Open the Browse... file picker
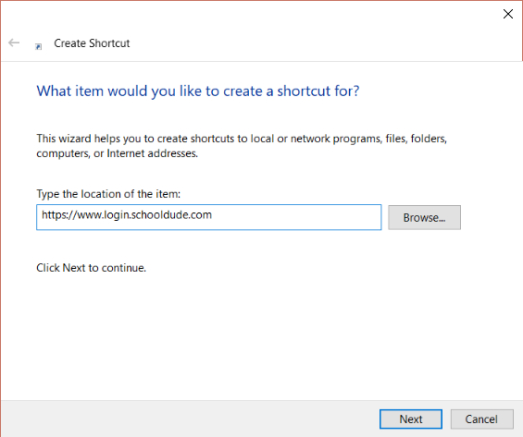Viewport: 523px width, 437px height. pyautogui.click(x=424, y=217)
